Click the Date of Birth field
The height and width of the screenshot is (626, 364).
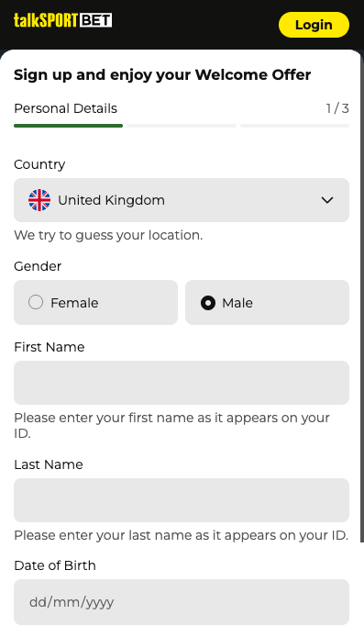[182, 602]
